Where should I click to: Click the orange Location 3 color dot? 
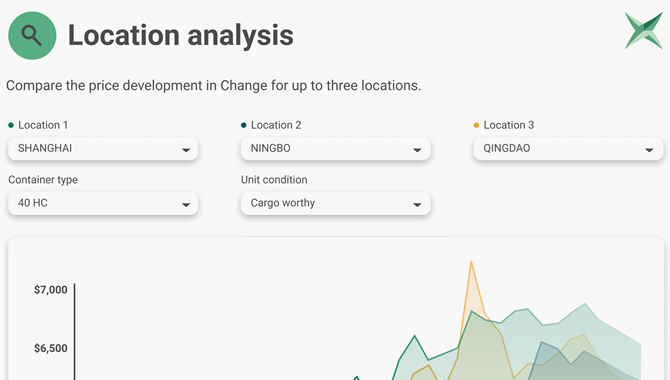tap(476, 125)
